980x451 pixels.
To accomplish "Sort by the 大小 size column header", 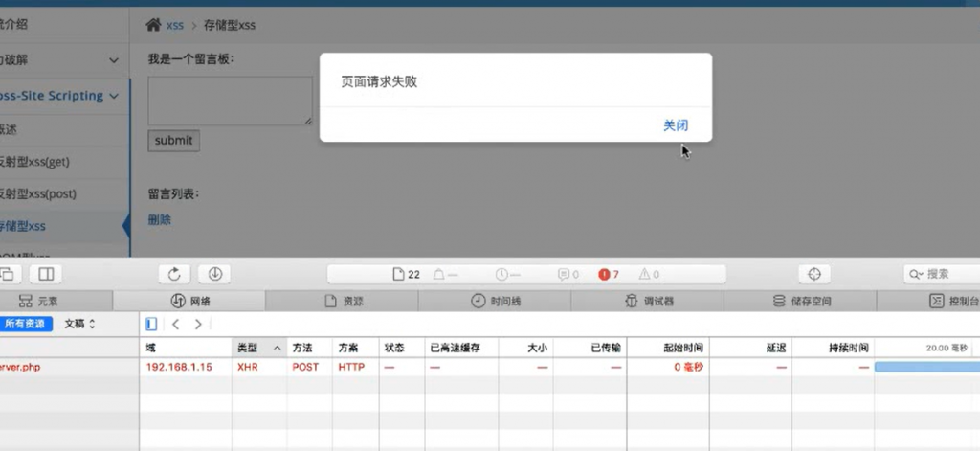I will [525, 348].
